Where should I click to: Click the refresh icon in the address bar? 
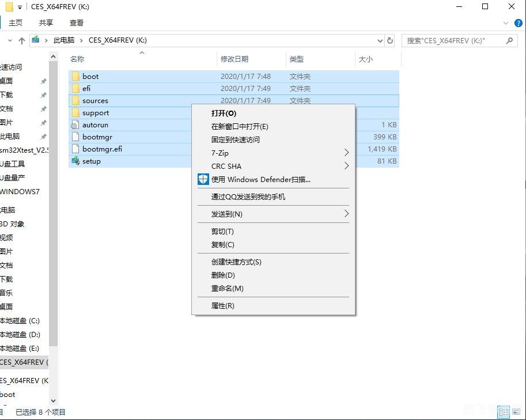pyautogui.click(x=389, y=40)
